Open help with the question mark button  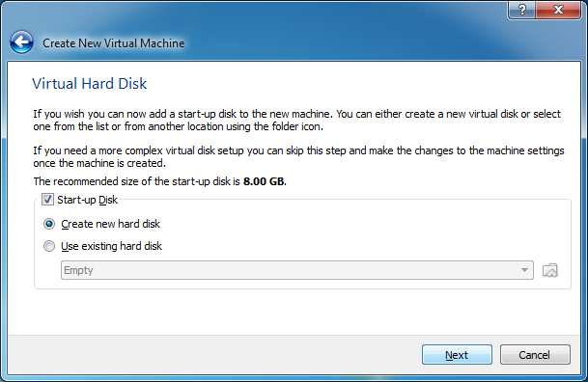(x=521, y=9)
